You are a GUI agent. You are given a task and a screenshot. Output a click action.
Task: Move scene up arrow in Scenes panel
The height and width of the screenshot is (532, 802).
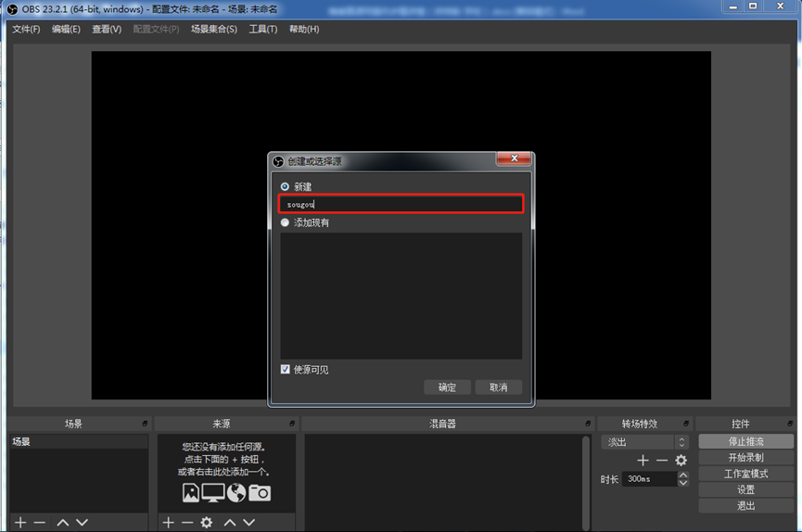(63, 523)
